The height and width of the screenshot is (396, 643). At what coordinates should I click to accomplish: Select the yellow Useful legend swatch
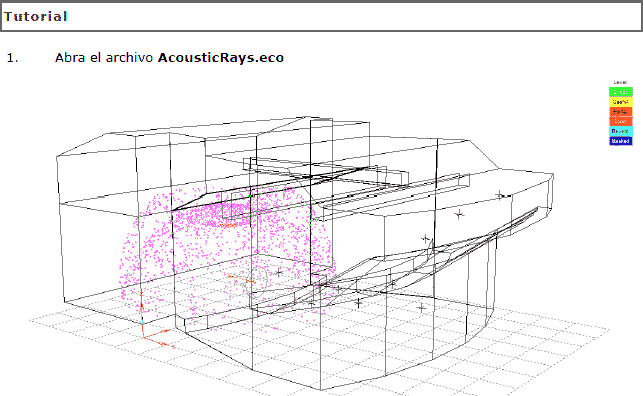(x=620, y=102)
